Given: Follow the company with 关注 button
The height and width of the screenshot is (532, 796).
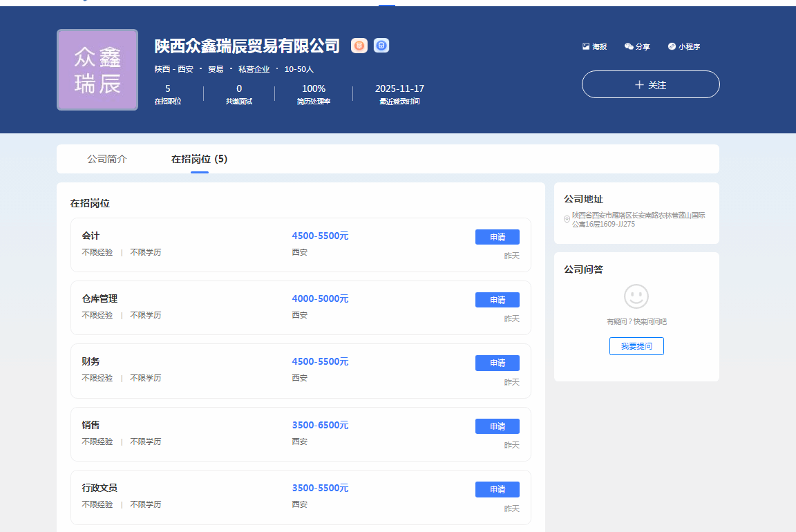Looking at the screenshot, I should tap(650, 84).
